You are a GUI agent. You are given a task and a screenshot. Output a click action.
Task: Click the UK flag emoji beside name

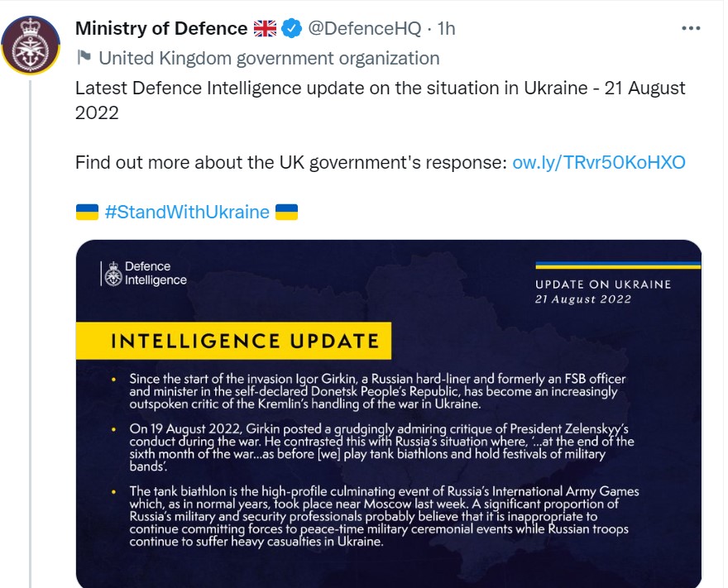click(x=265, y=28)
